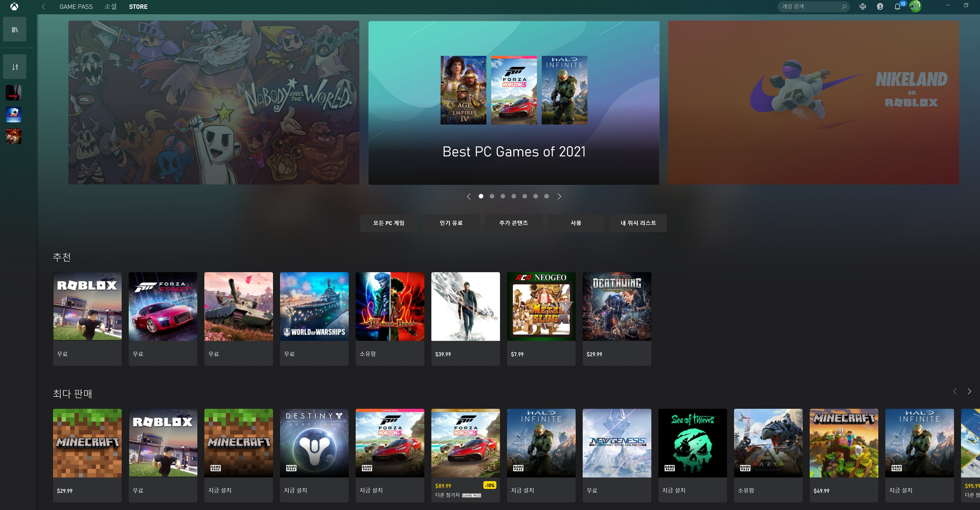Open Roblox in the 추천 row
Screen dimensions: 980x510
click(x=88, y=319)
